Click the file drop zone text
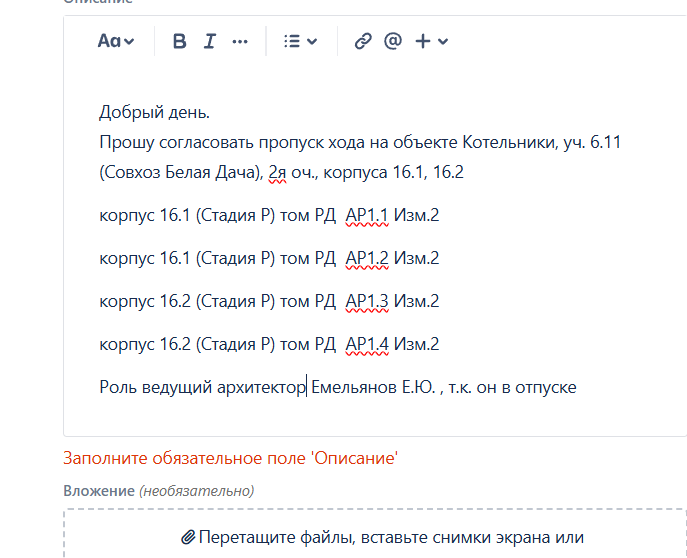This screenshot has width=687, height=558. (391, 537)
